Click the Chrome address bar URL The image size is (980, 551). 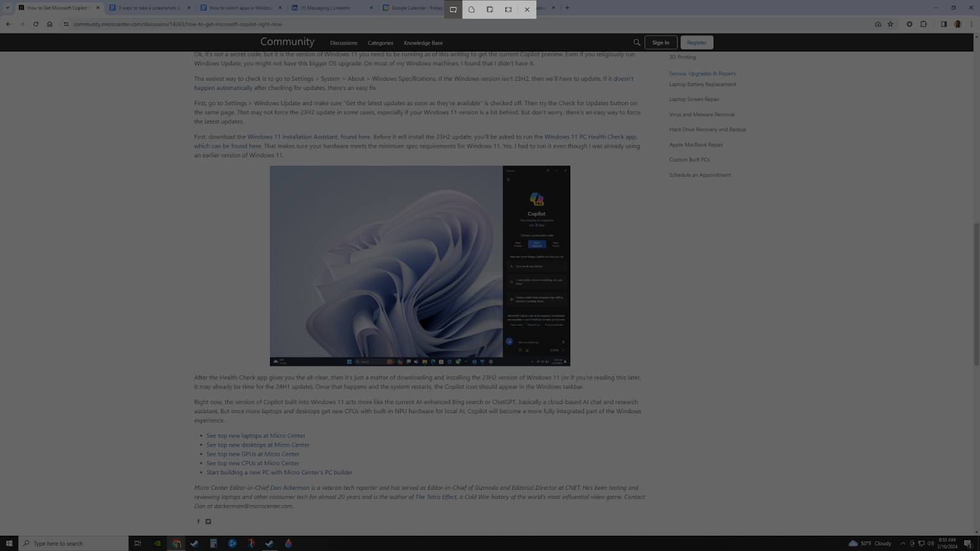click(x=178, y=24)
